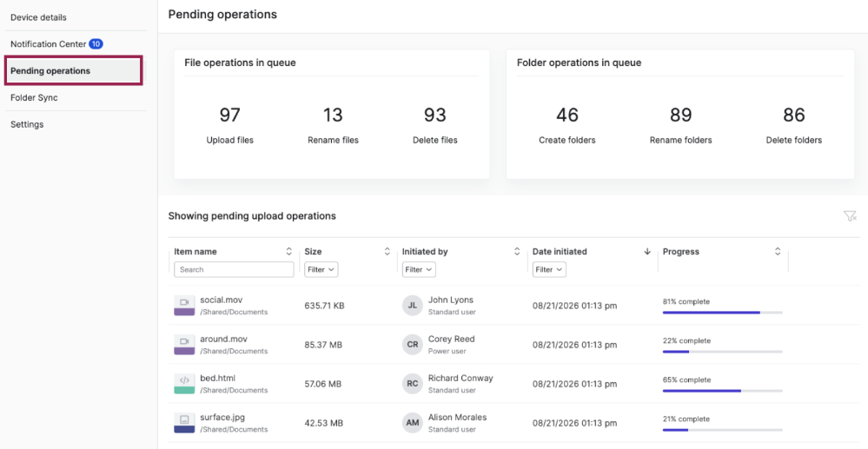Image resolution: width=868 pixels, height=449 pixels.
Task: Click the bed.html 65% progress bar
Action: pos(722,391)
